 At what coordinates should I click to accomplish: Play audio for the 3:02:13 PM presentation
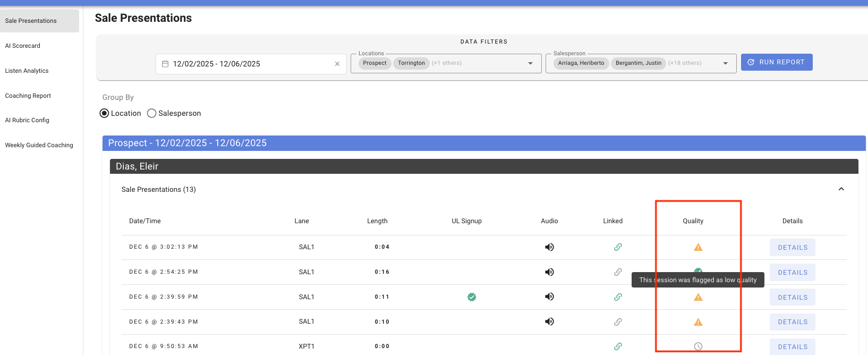[x=549, y=247]
